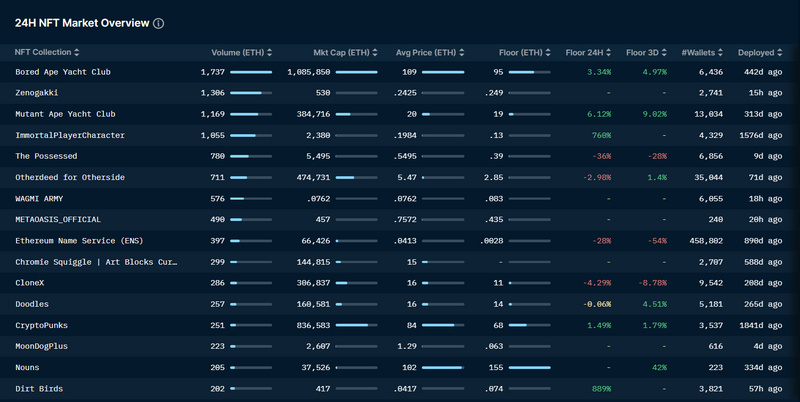
Task: Open Ethereum Name Service (ENS) entry
Action: [x=79, y=240]
